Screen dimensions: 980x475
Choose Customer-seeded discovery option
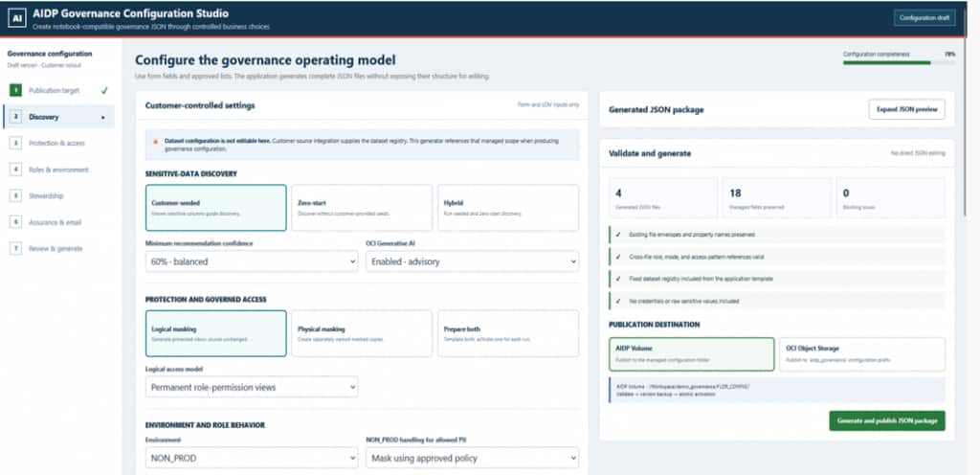215,208
